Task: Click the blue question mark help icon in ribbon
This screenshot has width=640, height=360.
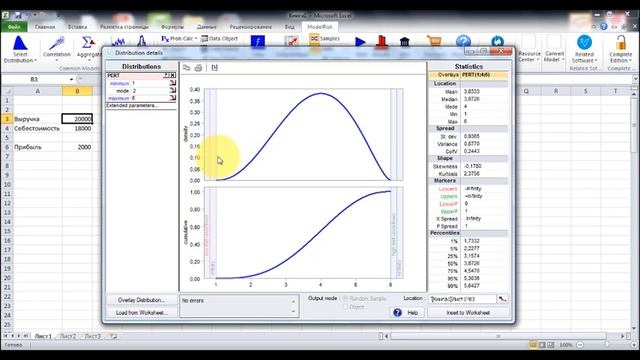Action: tap(463, 41)
